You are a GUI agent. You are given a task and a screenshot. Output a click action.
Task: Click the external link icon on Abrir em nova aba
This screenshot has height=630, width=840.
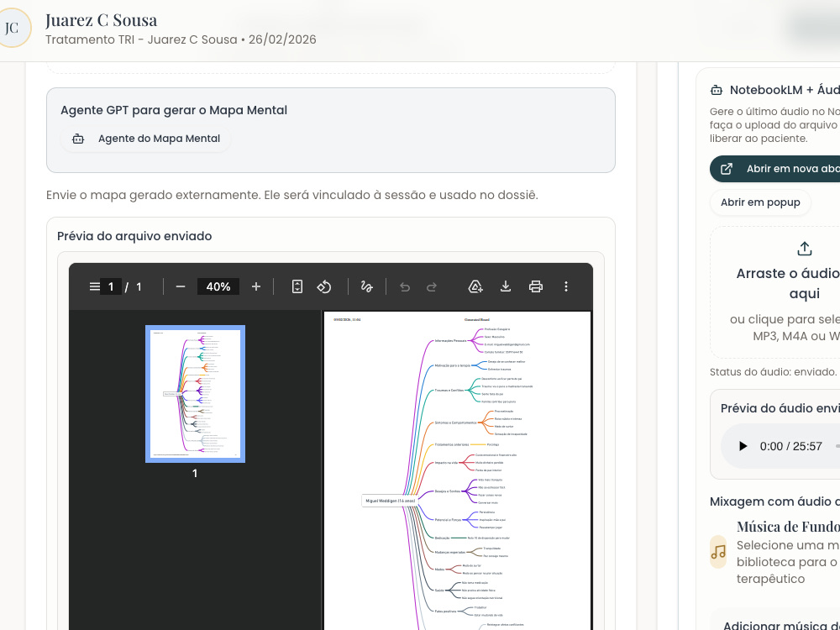tap(727, 169)
